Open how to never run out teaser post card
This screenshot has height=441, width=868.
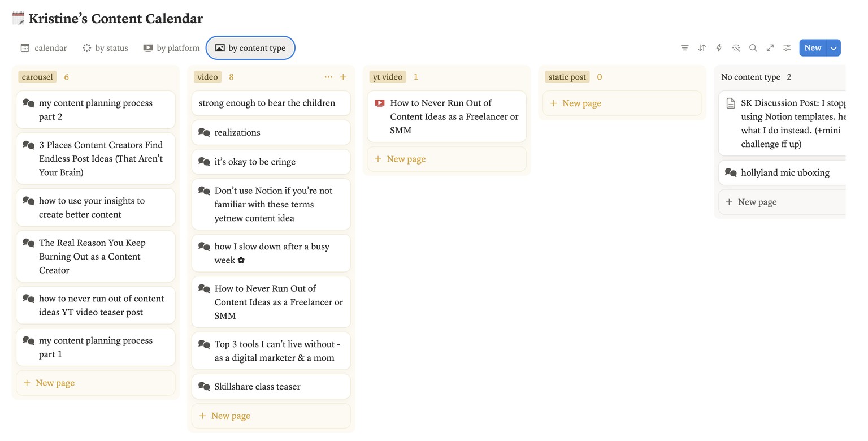point(96,305)
